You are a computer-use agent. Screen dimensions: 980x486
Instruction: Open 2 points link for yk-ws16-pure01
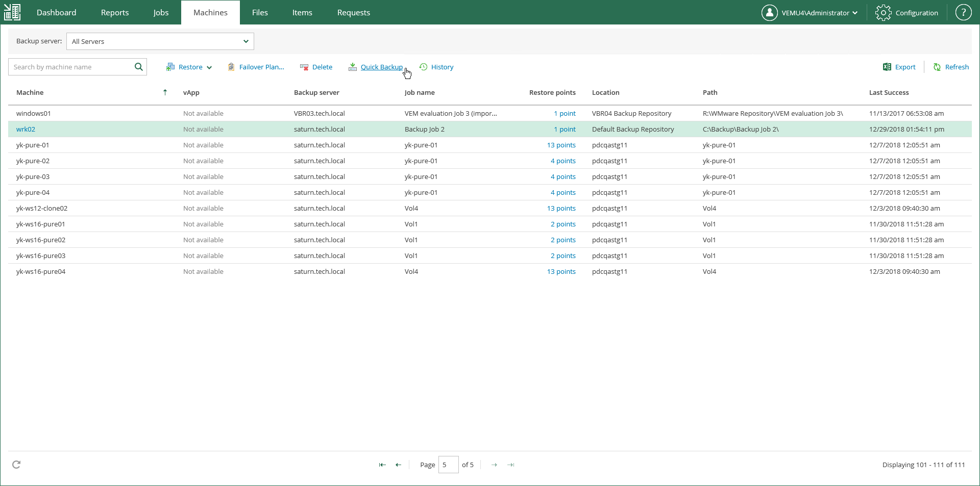[x=563, y=224]
